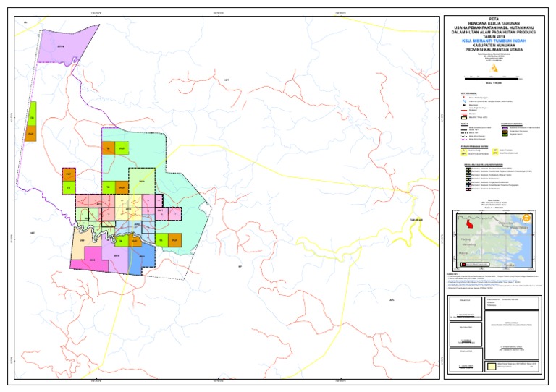Click the PROVINSI KALIMANTAN UTARA heading

pyautogui.click(x=494, y=50)
